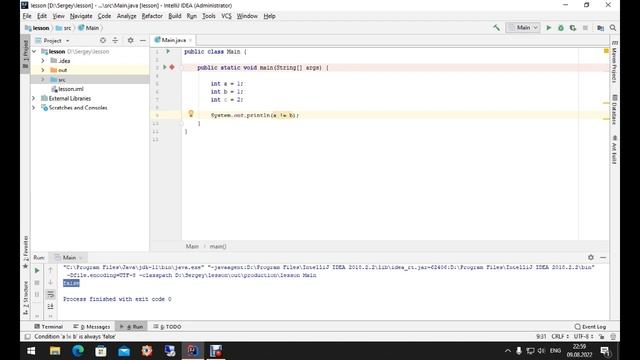Screen dimensions: 640x360
Task: Open the Analyze menu
Action: [127, 16]
